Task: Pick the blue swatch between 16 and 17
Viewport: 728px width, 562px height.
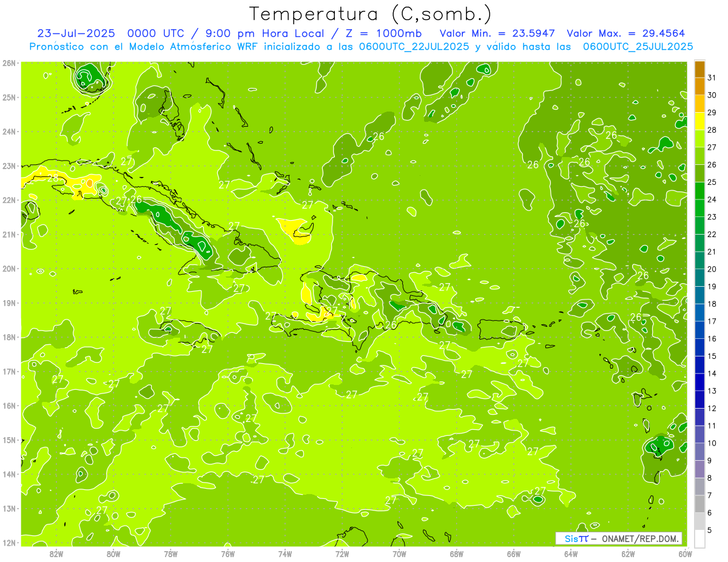Action: [x=699, y=330]
